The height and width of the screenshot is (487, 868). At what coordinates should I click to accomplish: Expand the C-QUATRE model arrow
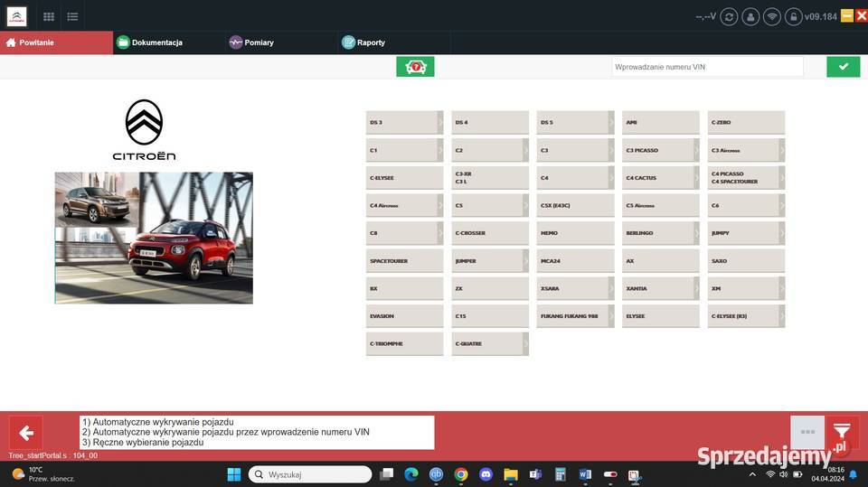pos(525,343)
